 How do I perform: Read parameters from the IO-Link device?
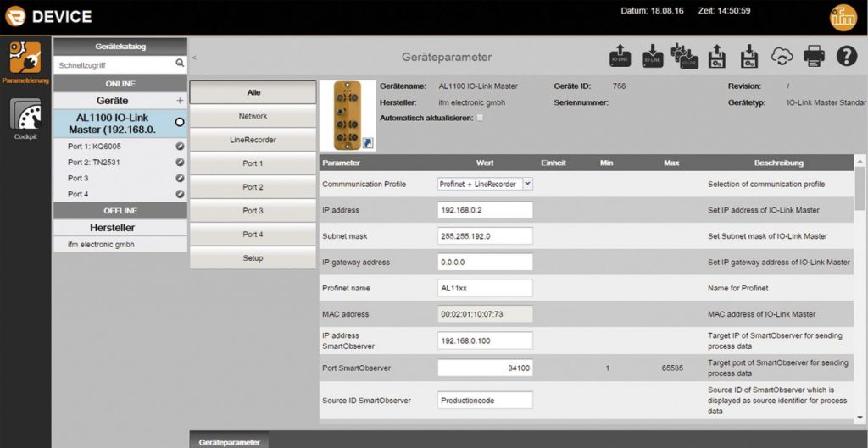click(620, 57)
